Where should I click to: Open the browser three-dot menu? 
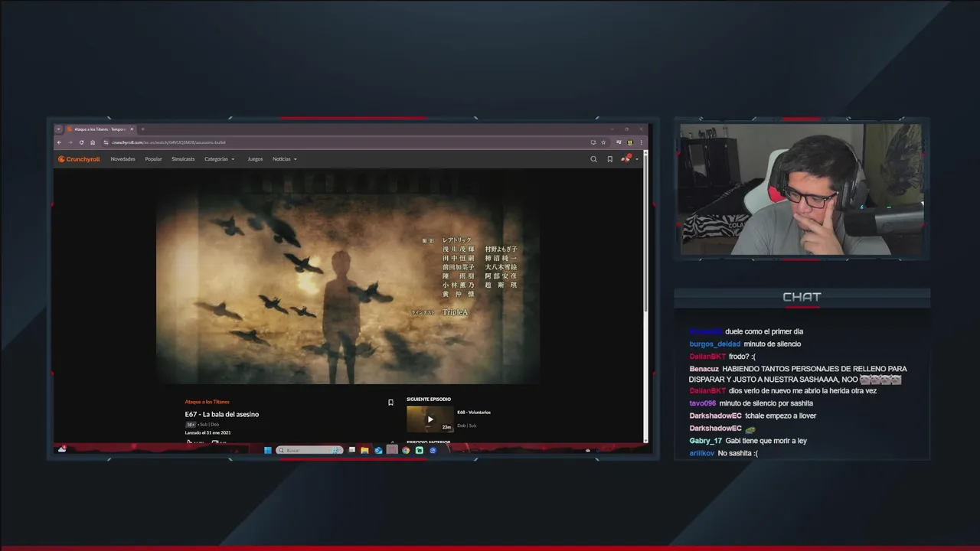point(642,142)
